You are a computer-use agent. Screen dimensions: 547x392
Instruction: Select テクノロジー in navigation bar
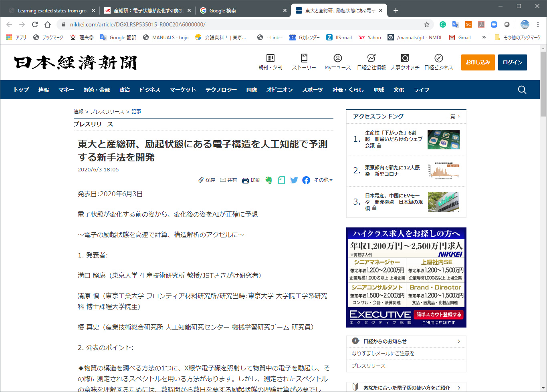point(221,90)
